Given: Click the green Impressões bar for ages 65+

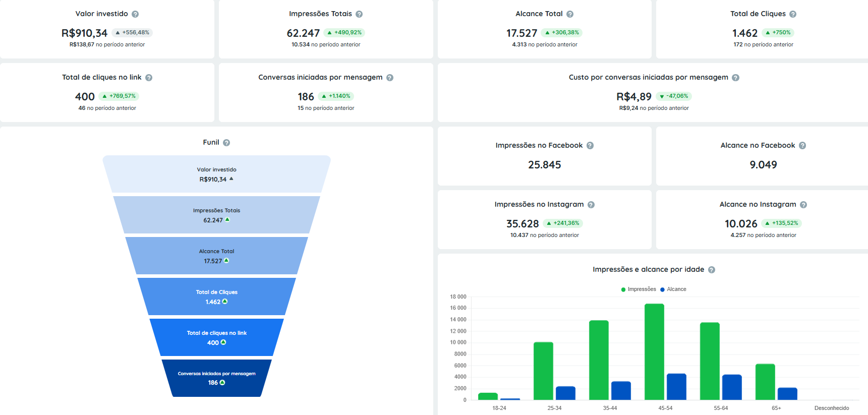Looking at the screenshot, I should click(765, 382).
